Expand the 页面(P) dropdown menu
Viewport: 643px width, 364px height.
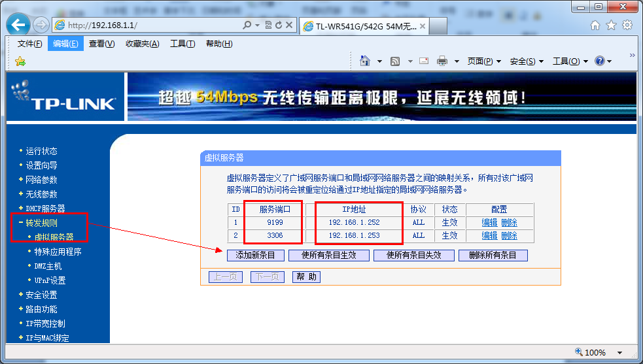(484, 61)
